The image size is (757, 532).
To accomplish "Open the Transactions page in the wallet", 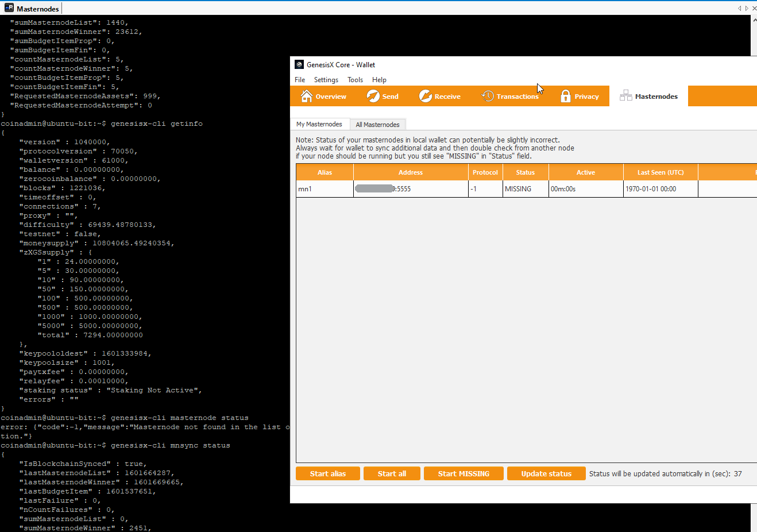I will (510, 97).
